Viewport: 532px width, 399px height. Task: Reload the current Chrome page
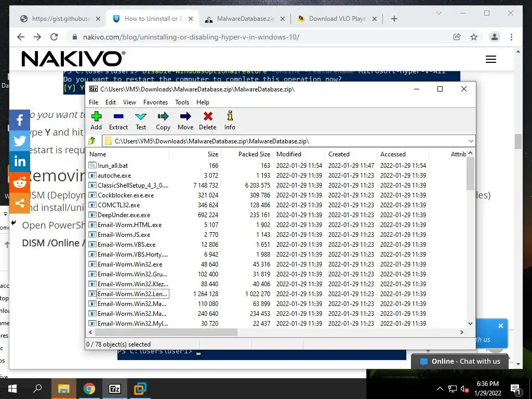tap(54, 37)
